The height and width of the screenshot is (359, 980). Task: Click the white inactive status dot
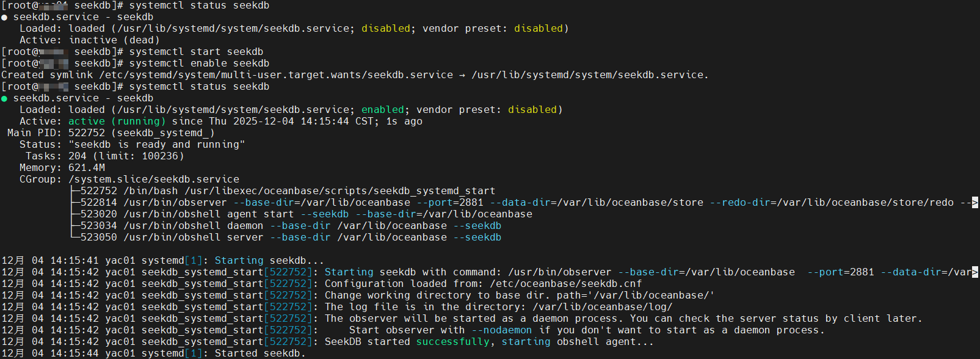coord(4,17)
